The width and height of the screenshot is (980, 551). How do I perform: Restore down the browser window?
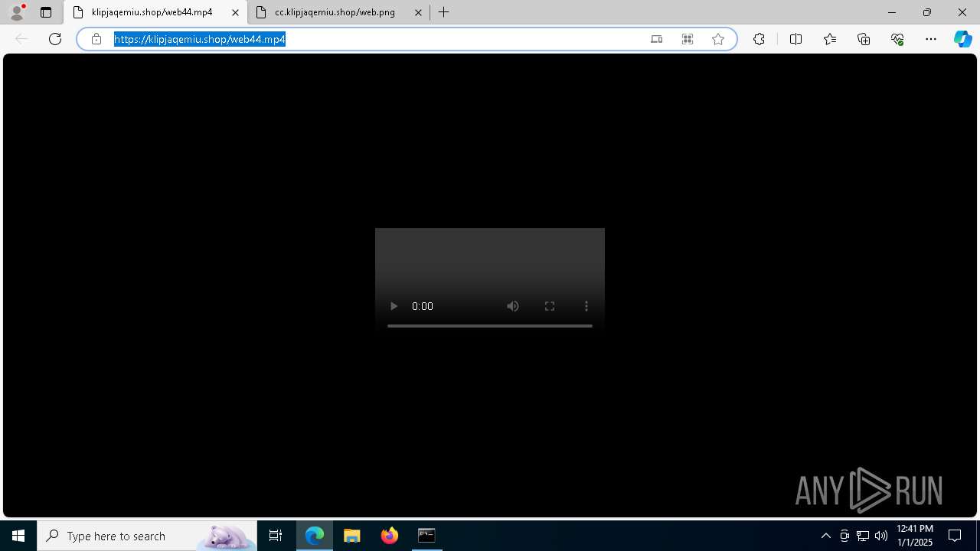(927, 12)
